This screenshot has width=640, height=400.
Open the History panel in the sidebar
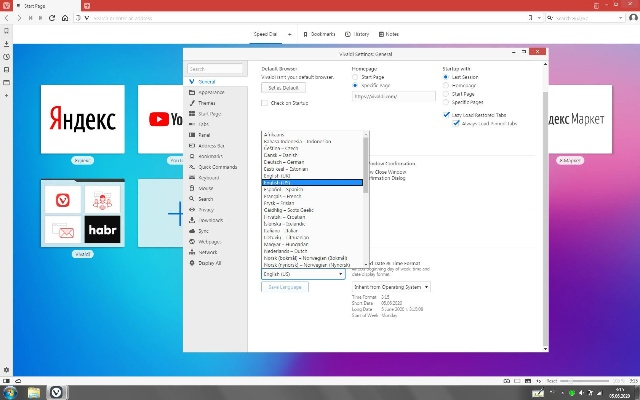pos(6,57)
